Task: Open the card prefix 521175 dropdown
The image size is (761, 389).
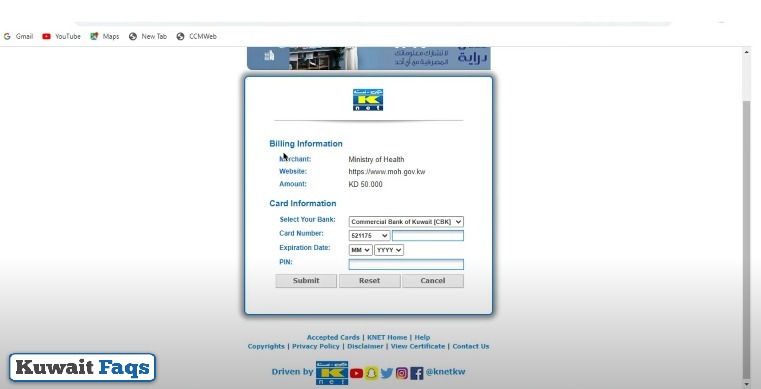Action: click(x=369, y=236)
